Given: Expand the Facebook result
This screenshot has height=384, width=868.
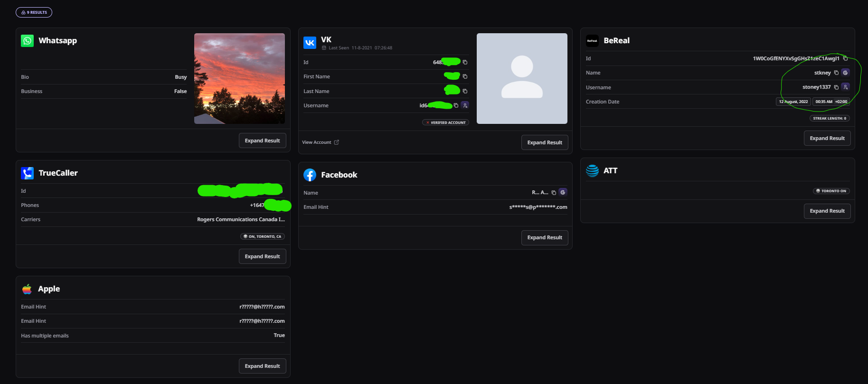Looking at the screenshot, I should (x=545, y=237).
